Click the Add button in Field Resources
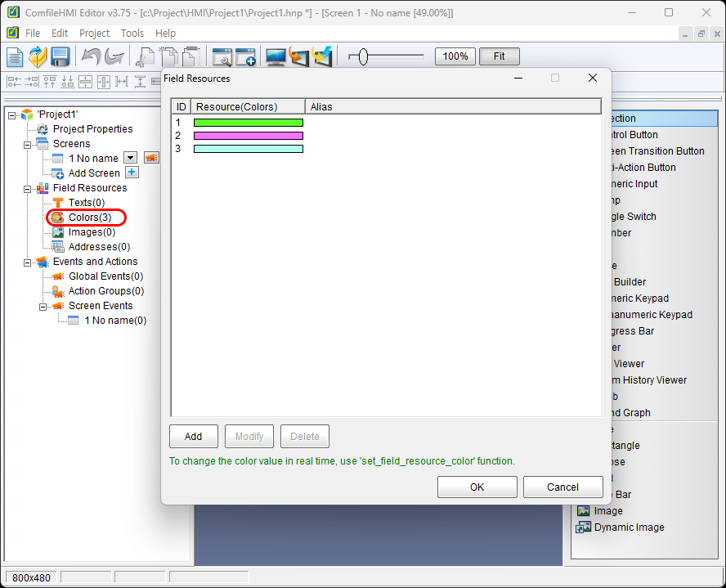The height and width of the screenshot is (588, 726). click(194, 437)
